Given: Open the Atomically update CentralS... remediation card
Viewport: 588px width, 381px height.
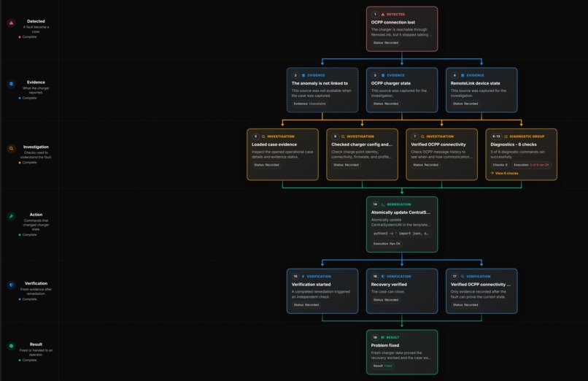Looking at the screenshot, I should [402, 224].
